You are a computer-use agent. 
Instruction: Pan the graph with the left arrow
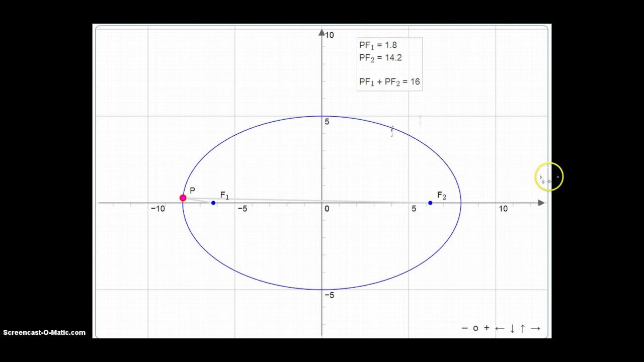tap(500, 328)
